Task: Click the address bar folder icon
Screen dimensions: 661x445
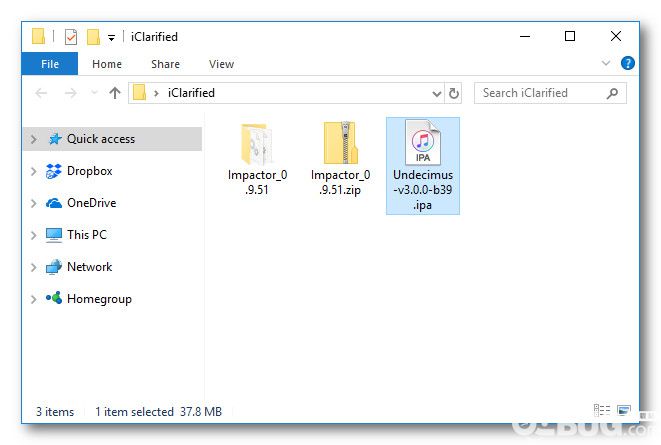Action: click(140, 93)
